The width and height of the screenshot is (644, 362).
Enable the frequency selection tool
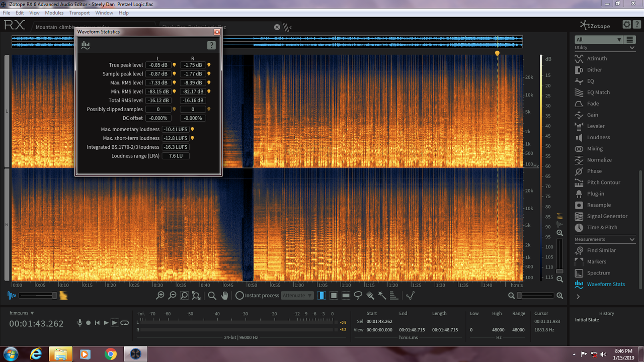point(346,296)
